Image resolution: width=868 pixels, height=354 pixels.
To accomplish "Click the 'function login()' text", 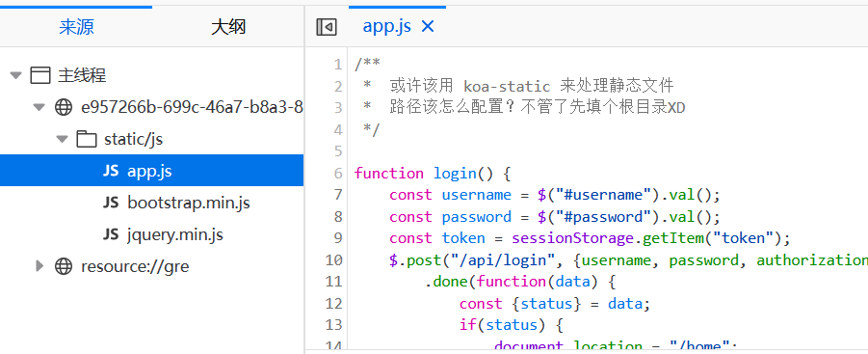I will (x=423, y=174).
